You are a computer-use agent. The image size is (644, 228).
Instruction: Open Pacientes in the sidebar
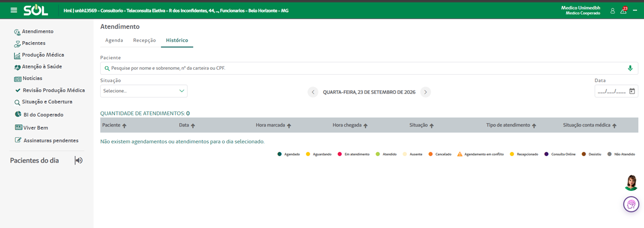[34, 43]
